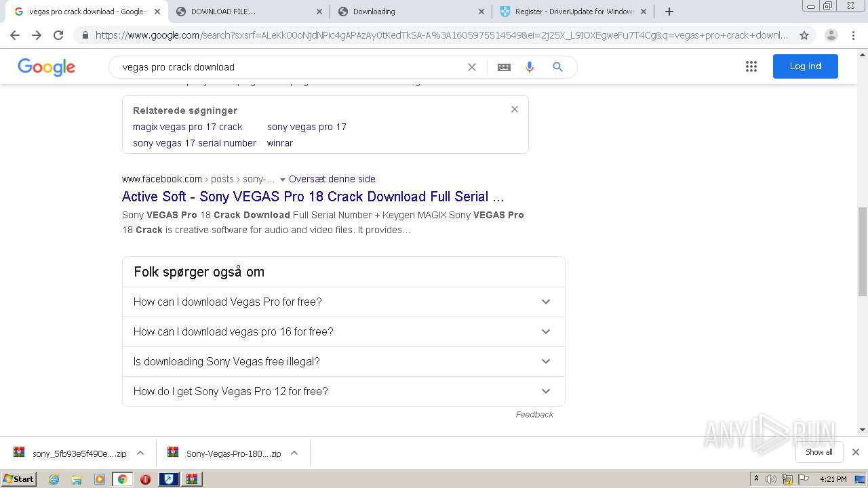Switch to the Downloading tab
Image resolution: width=868 pixels, height=488 pixels.
pos(410,12)
